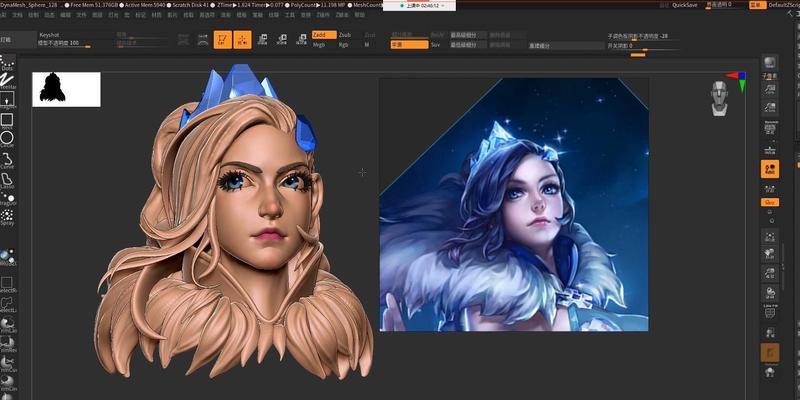This screenshot has height=400, width=800.
Task: Click the XYZ axis indicator
Action: (x=737, y=81)
